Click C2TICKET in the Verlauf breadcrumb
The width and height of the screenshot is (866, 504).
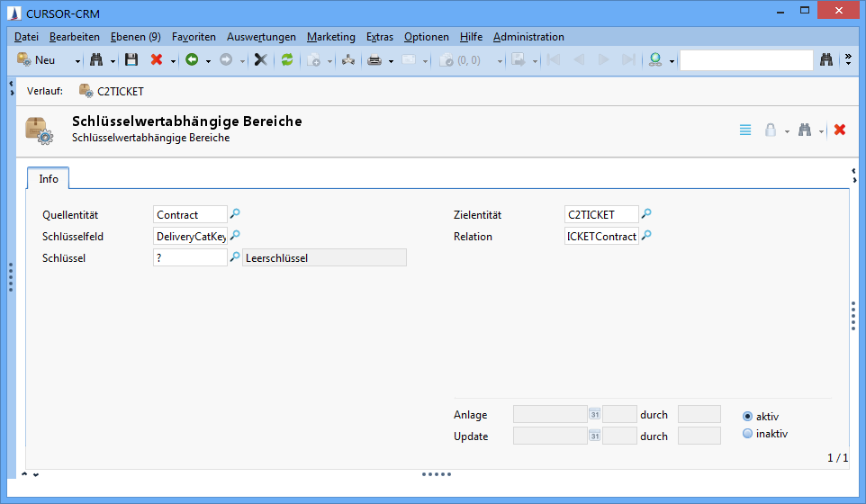120,92
